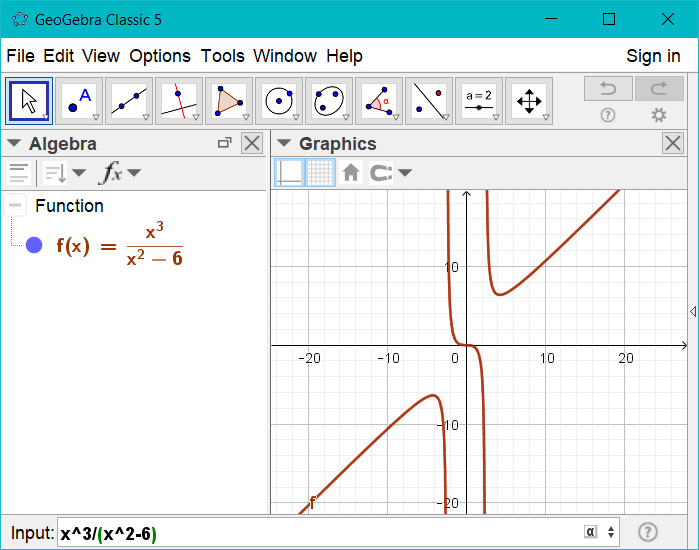This screenshot has width=699, height=550.
Task: Select Reflect about Line tool
Action: point(428,101)
